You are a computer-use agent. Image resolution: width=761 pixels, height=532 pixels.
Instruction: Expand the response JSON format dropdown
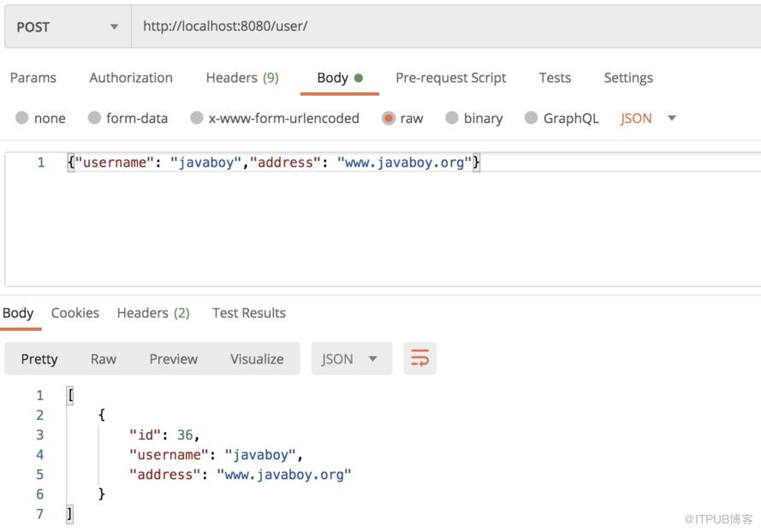pos(351,359)
